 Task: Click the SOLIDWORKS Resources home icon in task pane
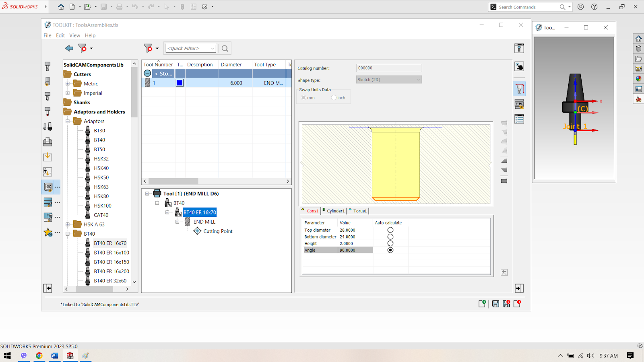[638, 39]
